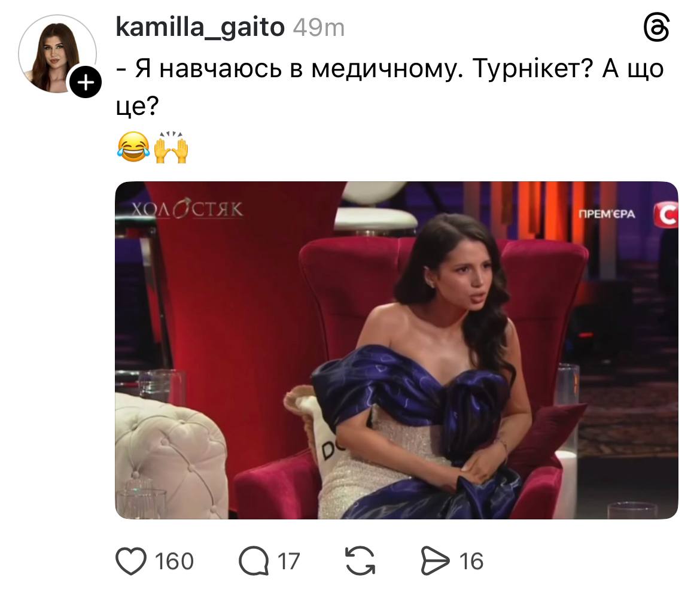Tap the repost arrows icon
The height and width of the screenshot is (602, 700).
tap(360, 561)
